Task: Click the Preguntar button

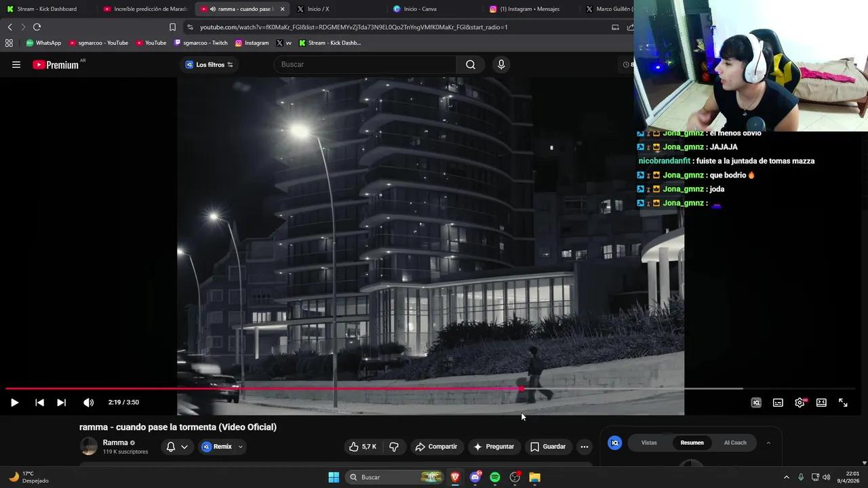Action: 494,447
